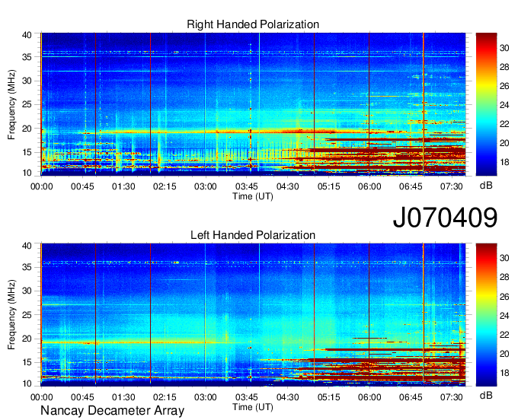
Task: Click the Left Handed plot's color scale bar
Action: (x=486, y=315)
